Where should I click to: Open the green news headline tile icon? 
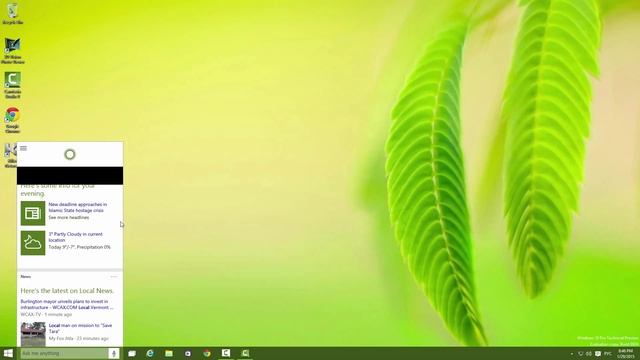click(33, 213)
